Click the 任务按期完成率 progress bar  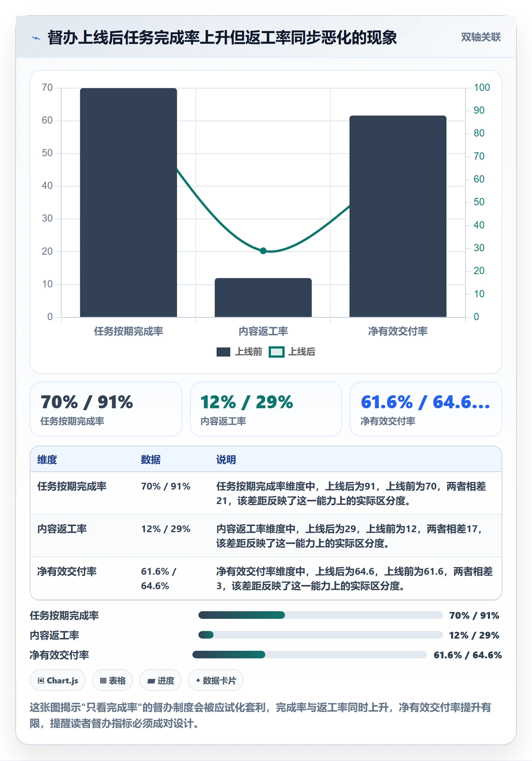(320, 615)
